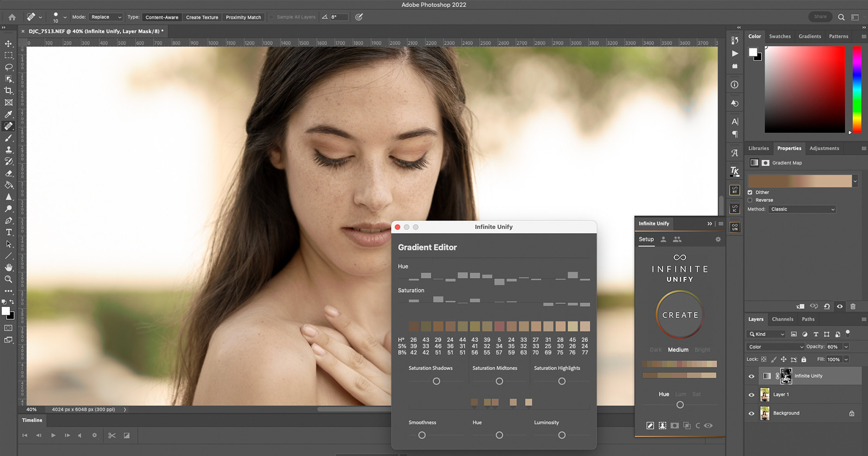This screenshot has width=868, height=456.
Task: Hide the Background layer eye
Action: (751, 413)
